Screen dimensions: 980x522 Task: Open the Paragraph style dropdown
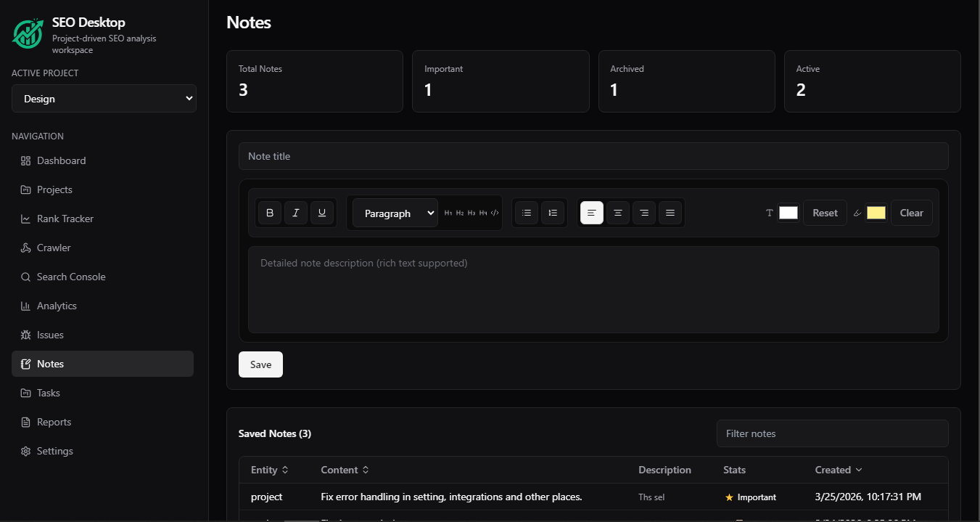point(395,213)
